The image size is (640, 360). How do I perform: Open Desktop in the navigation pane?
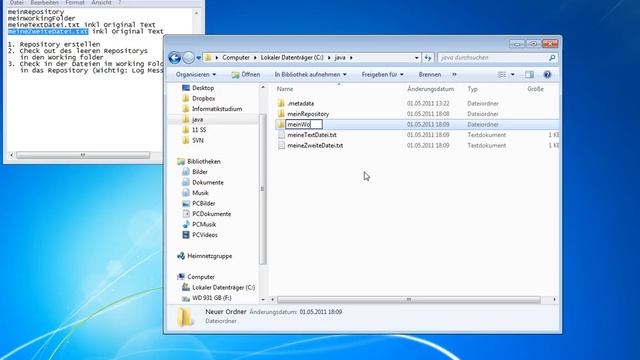(203, 88)
